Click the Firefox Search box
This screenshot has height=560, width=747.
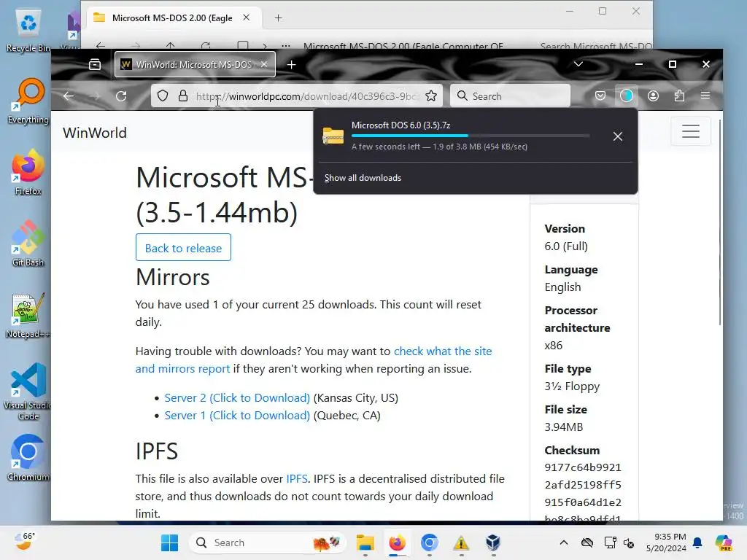point(510,96)
